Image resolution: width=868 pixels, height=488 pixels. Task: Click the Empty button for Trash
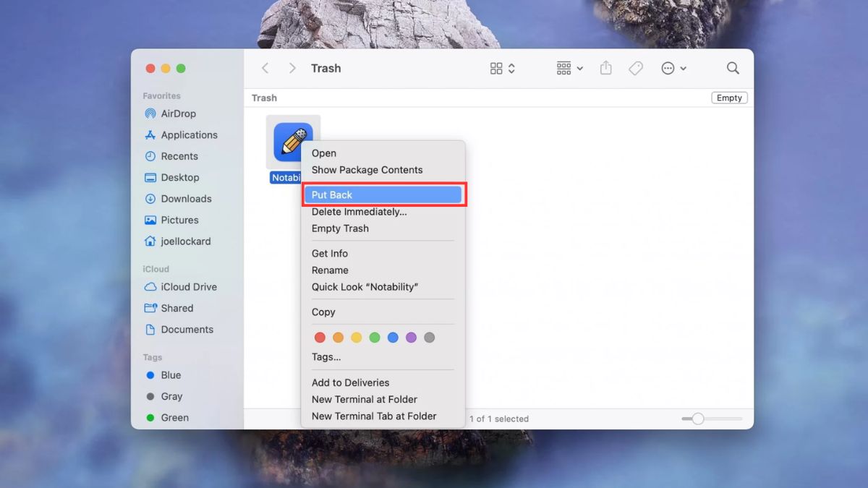pos(729,97)
